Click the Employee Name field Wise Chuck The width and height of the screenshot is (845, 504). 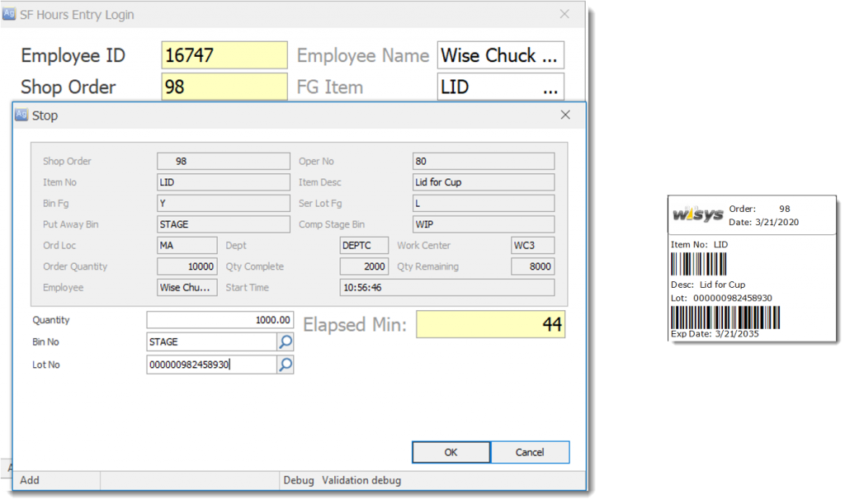[500, 55]
